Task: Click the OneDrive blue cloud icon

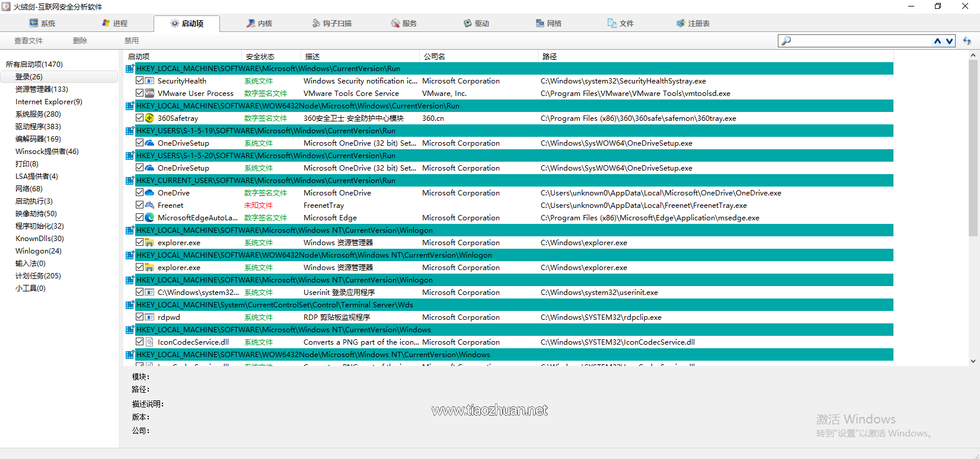Action: 149,192
